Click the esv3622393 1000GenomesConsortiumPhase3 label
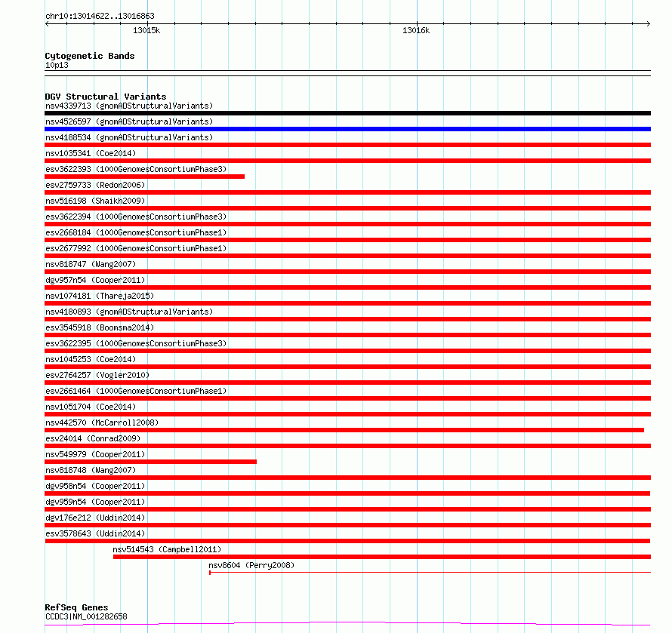Screen dimensions: 672x633 tap(136, 169)
